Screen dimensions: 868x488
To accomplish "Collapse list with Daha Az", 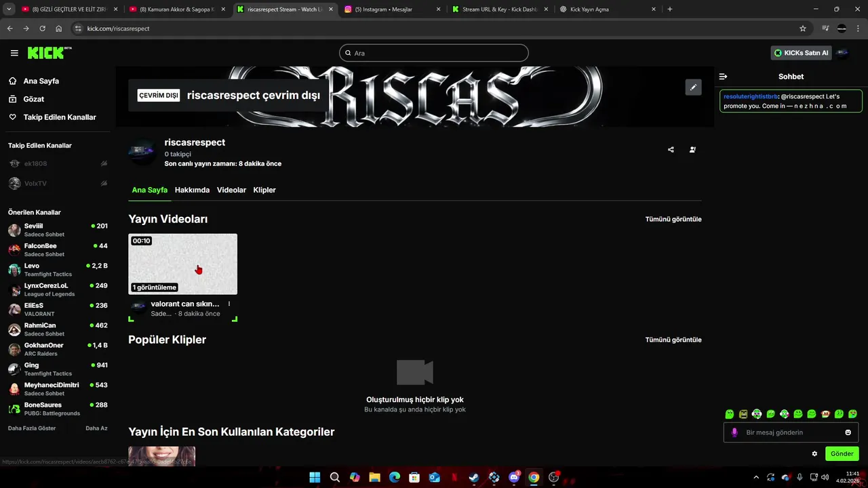I will [x=96, y=428].
